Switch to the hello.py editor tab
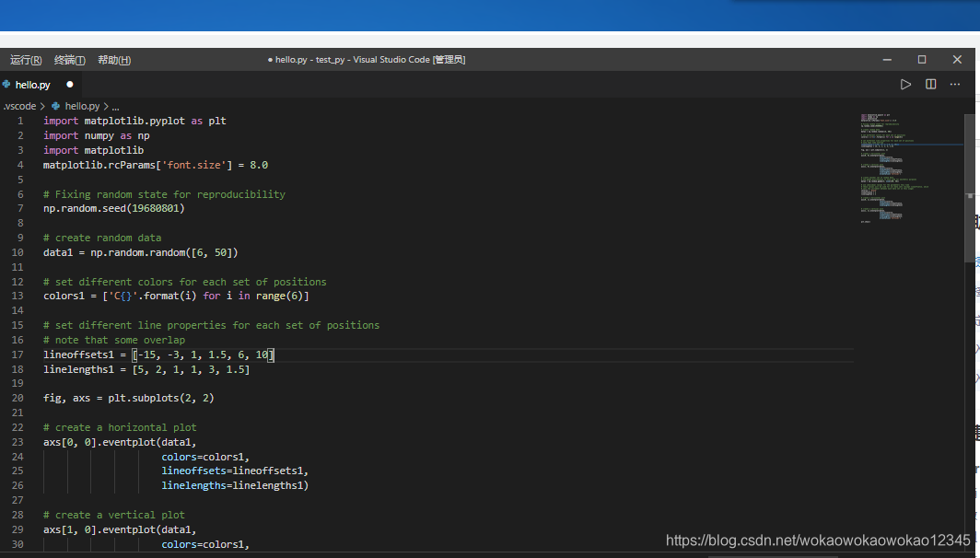 (x=35, y=84)
